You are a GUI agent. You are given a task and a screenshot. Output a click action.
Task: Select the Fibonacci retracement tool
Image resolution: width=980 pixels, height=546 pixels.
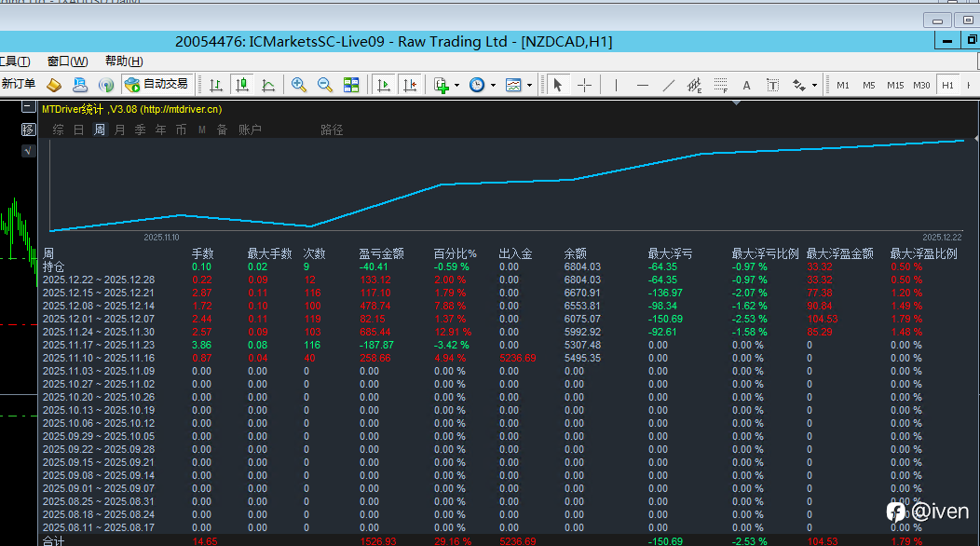click(x=720, y=85)
